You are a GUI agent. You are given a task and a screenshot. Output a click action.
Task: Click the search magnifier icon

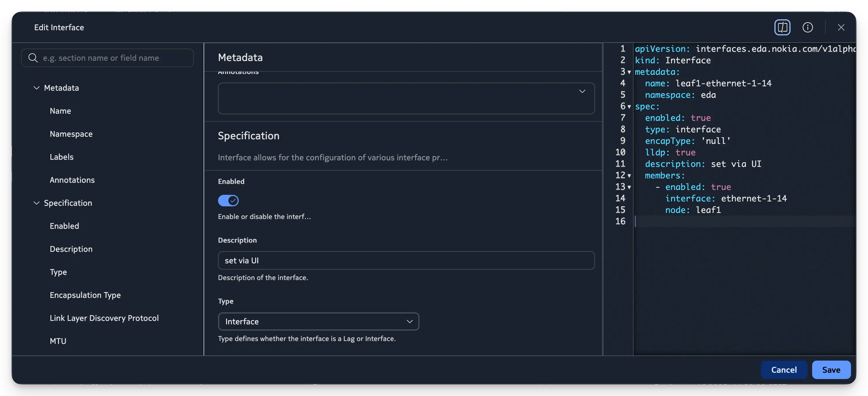(x=33, y=58)
